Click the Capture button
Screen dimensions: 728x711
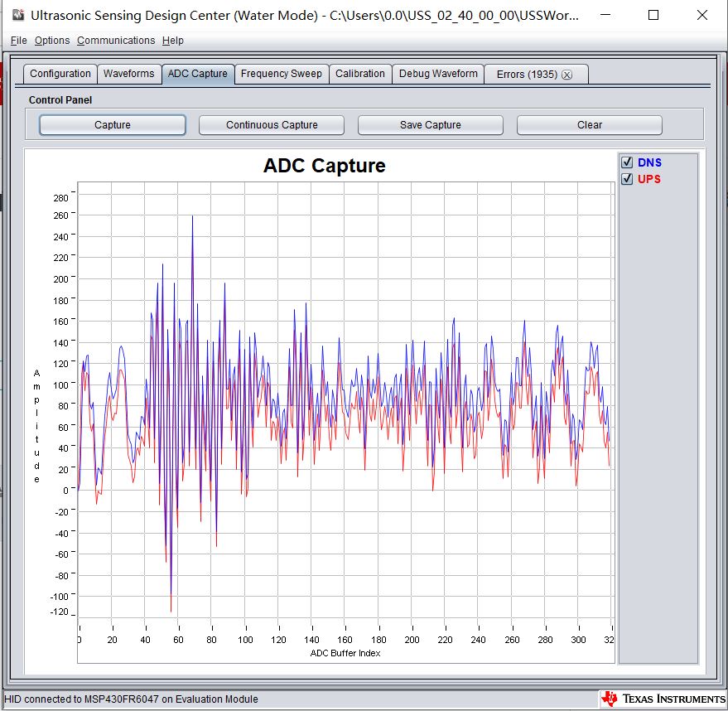(113, 125)
